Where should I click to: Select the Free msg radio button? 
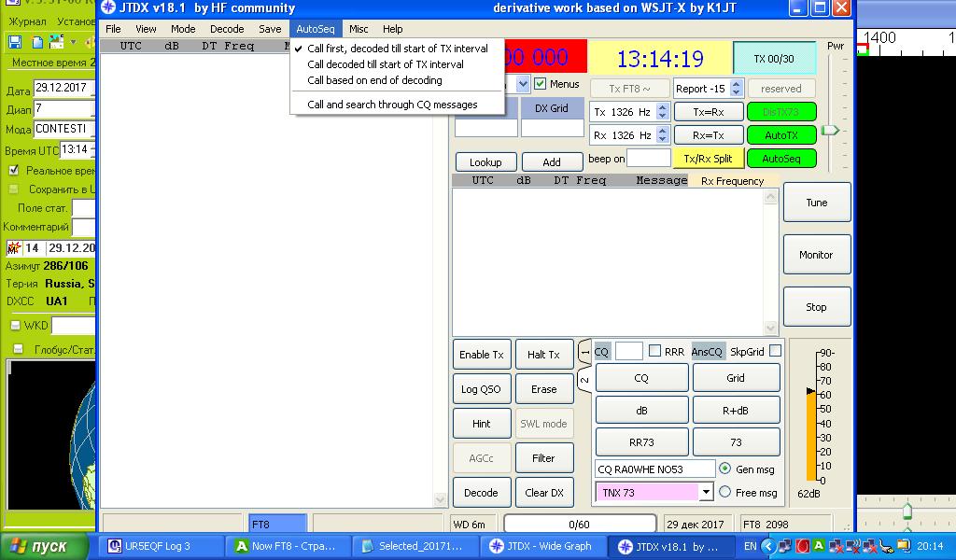click(724, 492)
